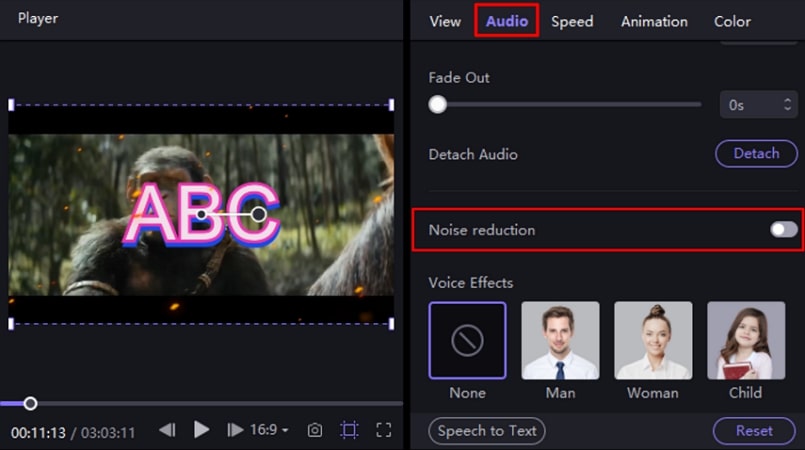The image size is (805, 450).
Task: Click the Detach Audio label
Action: pos(473,154)
